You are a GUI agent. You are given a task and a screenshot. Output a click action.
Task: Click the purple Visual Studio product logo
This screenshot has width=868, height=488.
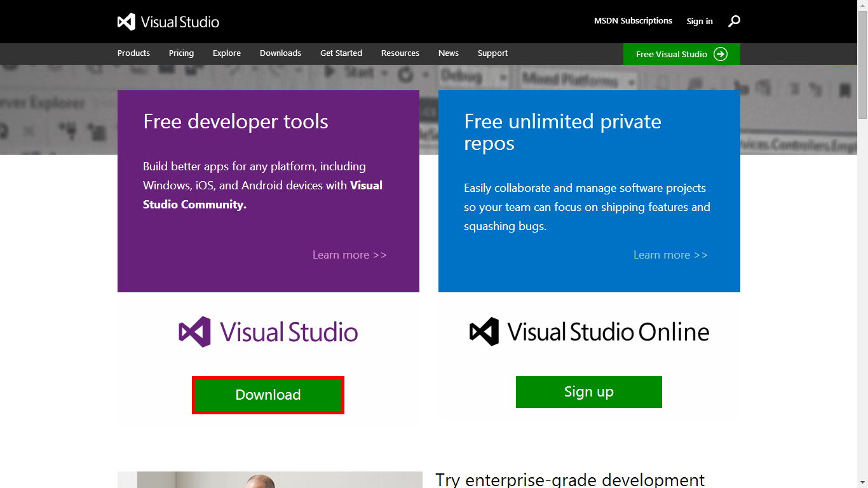[268, 332]
